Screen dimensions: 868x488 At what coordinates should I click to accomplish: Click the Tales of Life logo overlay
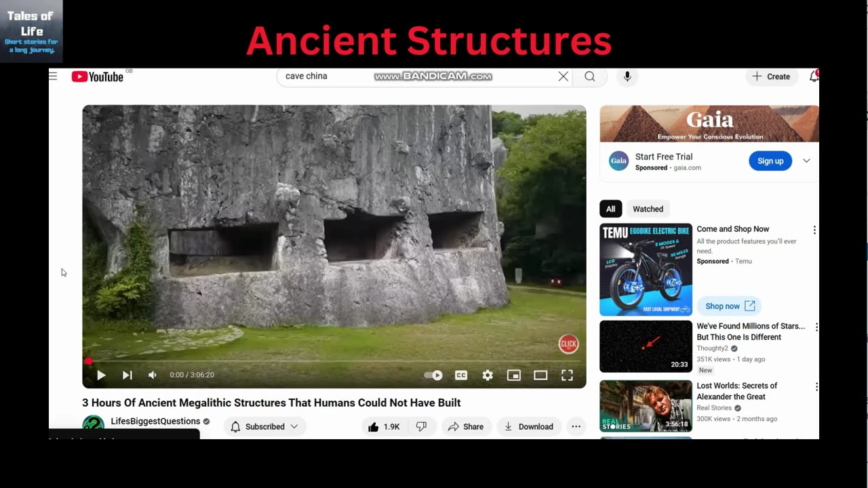click(31, 31)
